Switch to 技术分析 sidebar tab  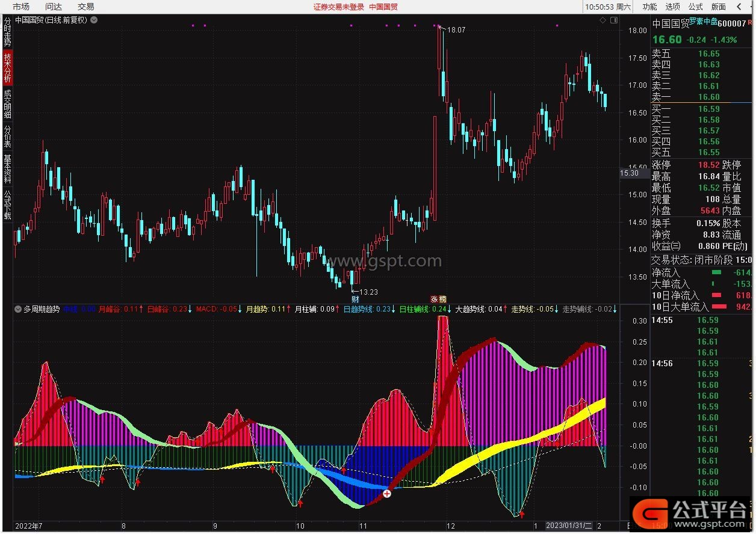point(7,67)
